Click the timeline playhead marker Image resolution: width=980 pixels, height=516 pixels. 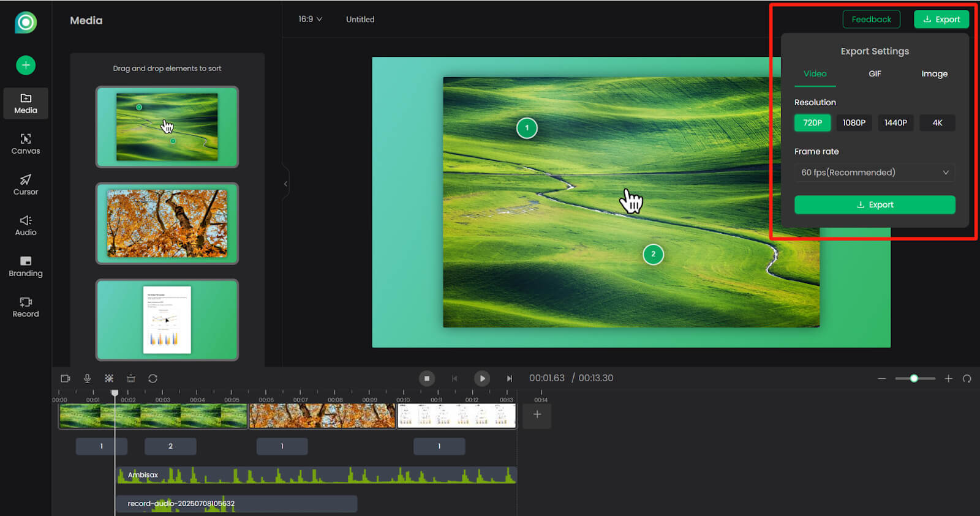(x=115, y=392)
